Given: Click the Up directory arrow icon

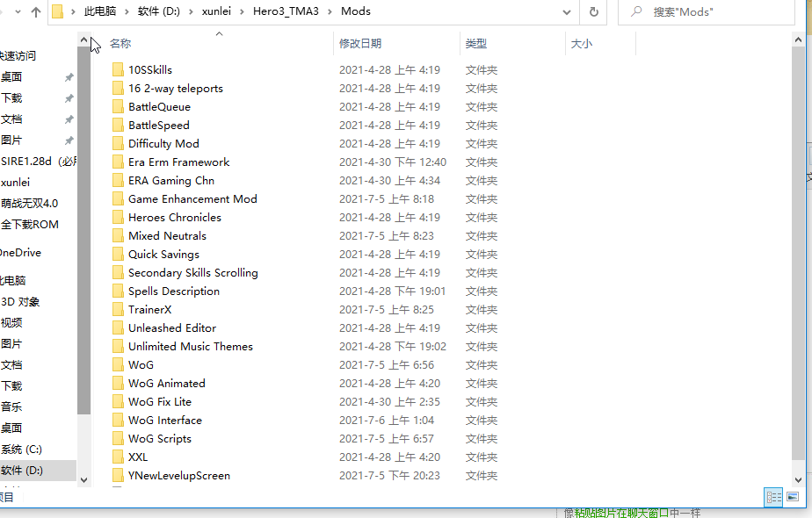Looking at the screenshot, I should point(36,12).
